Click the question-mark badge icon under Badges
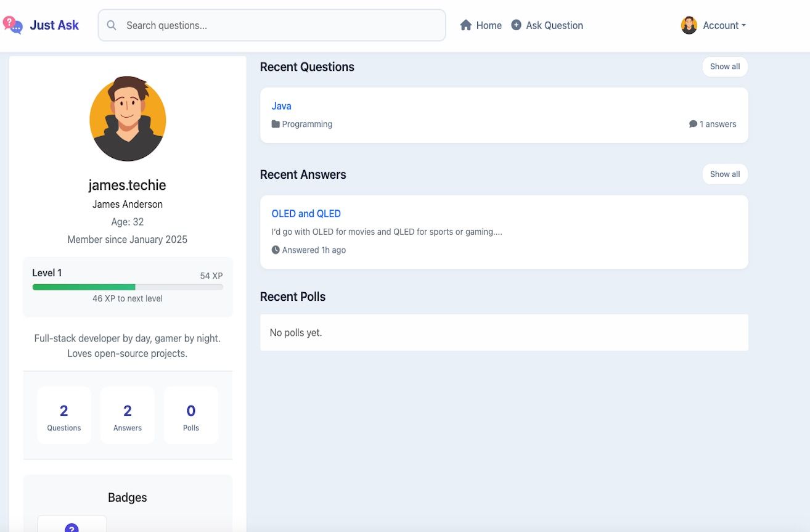Image resolution: width=810 pixels, height=532 pixels. coord(72,528)
